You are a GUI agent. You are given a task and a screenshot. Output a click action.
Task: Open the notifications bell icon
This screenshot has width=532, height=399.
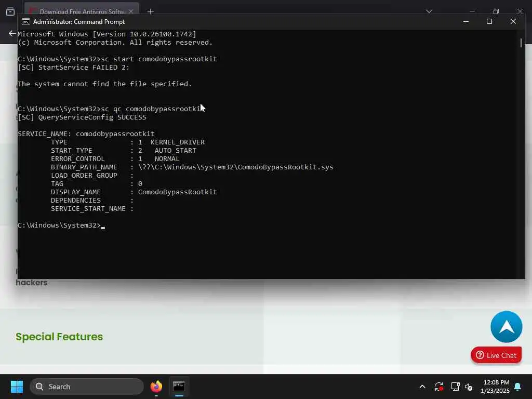(x=518, y=387)
